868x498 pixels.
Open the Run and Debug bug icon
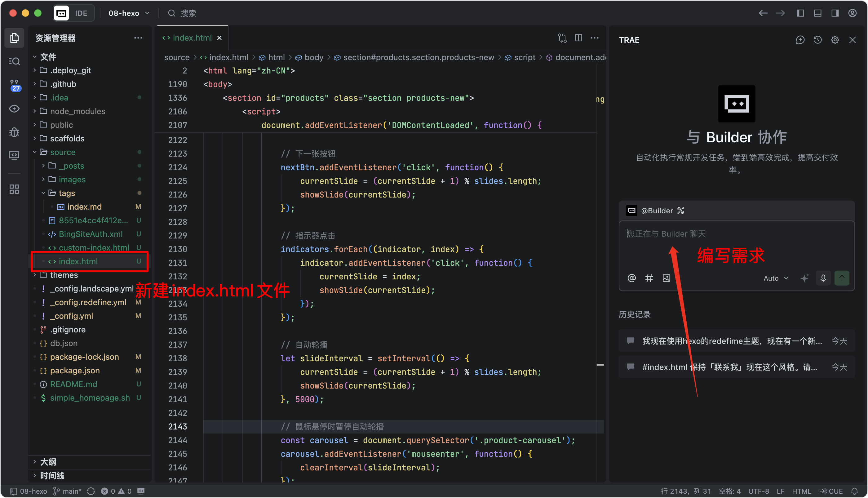pyautogui.click(x=14, y=132)
